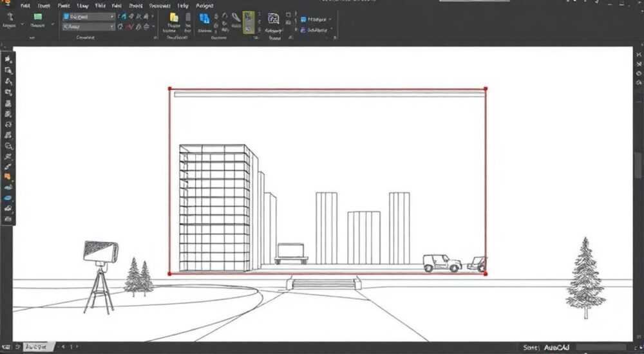Click the red grip at the frame's bottom-right corner
Viewport: 644px width, 354px height.
coord(486,274)
